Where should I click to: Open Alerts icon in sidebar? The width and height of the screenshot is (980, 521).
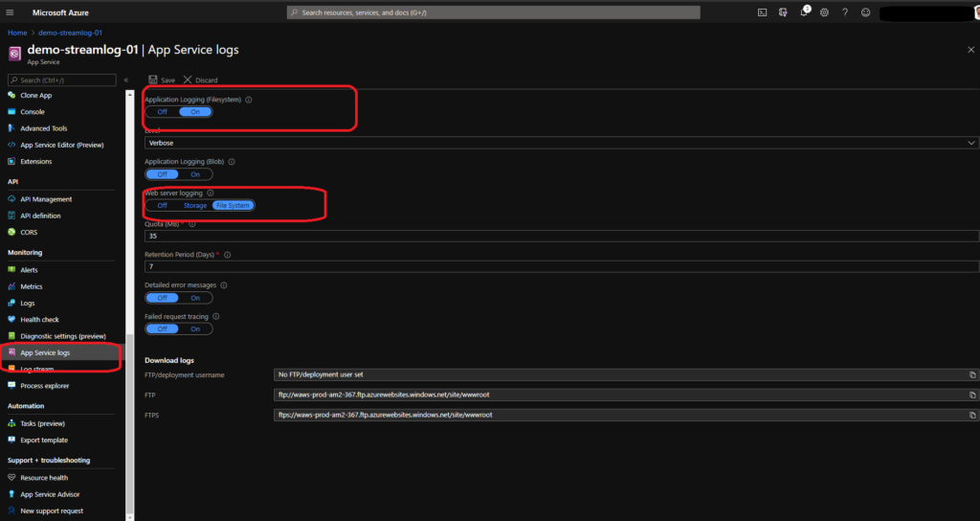[x=11, y=270]
